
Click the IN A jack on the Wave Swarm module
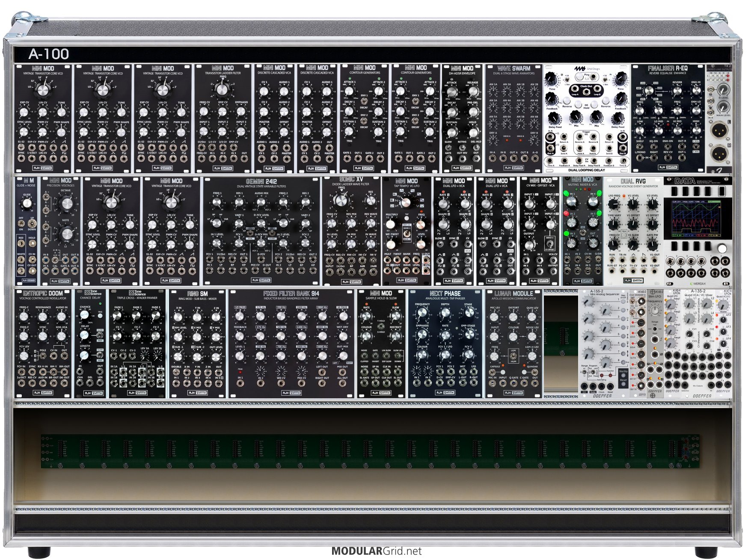click(x=493, y=158)
